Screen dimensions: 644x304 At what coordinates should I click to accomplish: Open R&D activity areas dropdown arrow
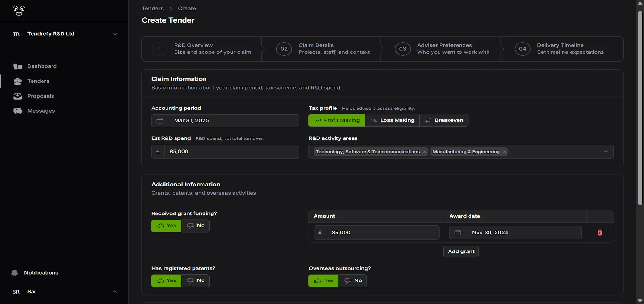[606, 152]
